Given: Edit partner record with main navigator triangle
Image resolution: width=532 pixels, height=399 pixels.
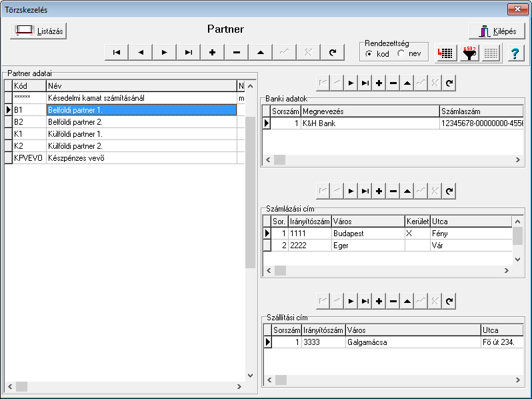Looking at the screenshot, I should click(261, 52).
